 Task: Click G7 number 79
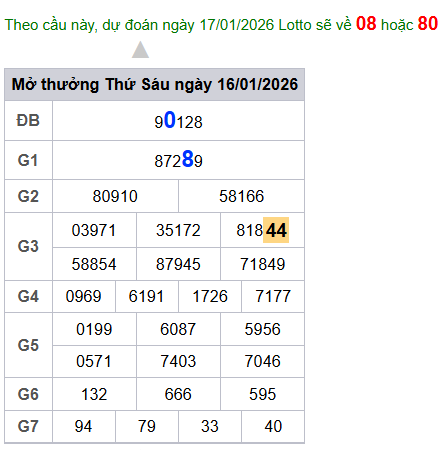click(147, 426)
